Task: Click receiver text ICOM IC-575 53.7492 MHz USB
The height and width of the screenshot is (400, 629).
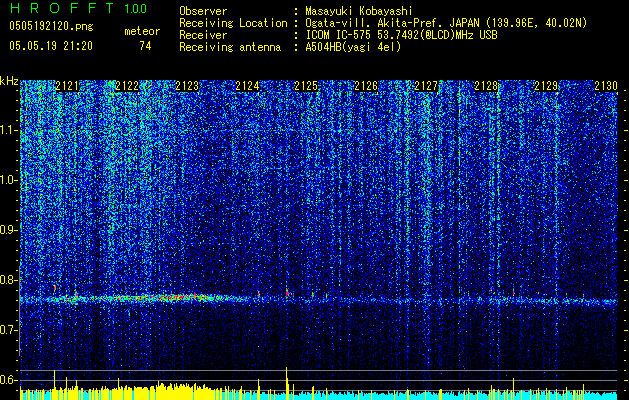Action: point(402,35)
